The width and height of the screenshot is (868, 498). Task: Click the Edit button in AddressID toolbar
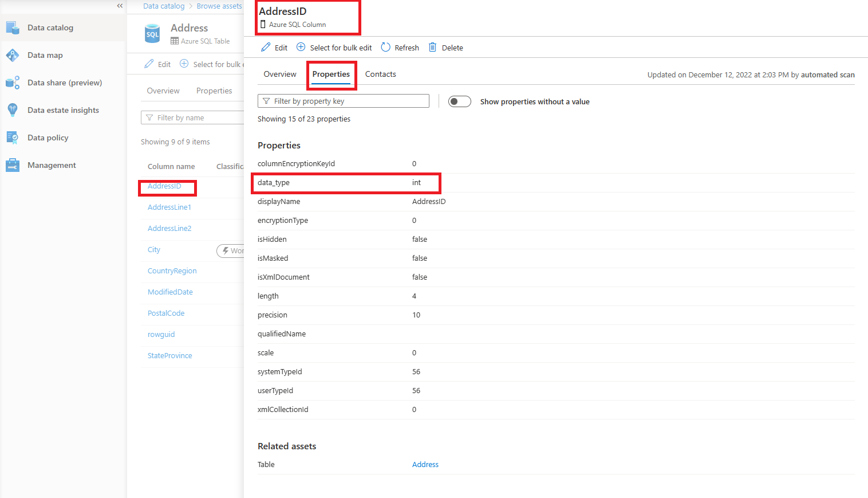point(274,48)
